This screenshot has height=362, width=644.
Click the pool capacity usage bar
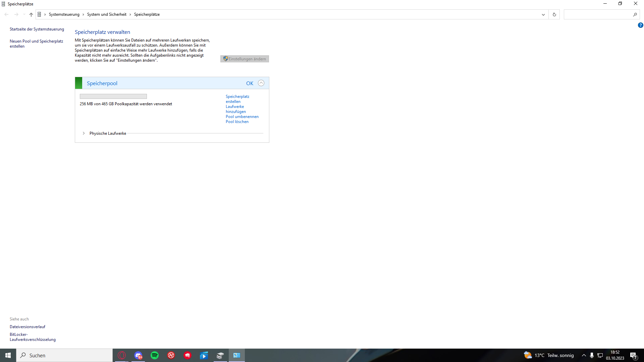(113, 97)
